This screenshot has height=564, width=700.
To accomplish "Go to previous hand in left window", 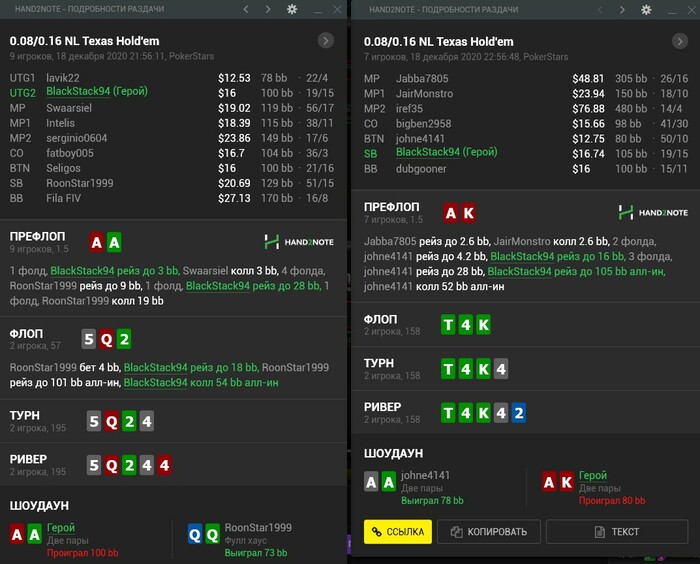I will tap(246, 9).
